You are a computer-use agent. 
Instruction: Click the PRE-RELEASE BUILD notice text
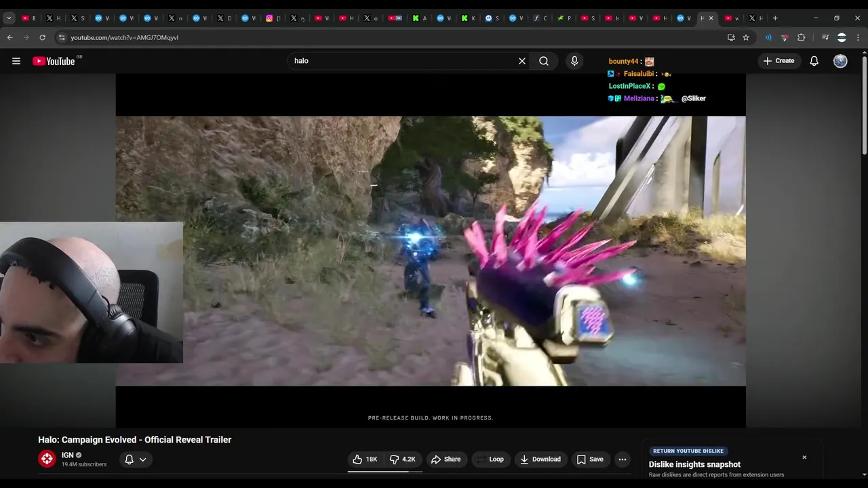(x=431, y=418)
